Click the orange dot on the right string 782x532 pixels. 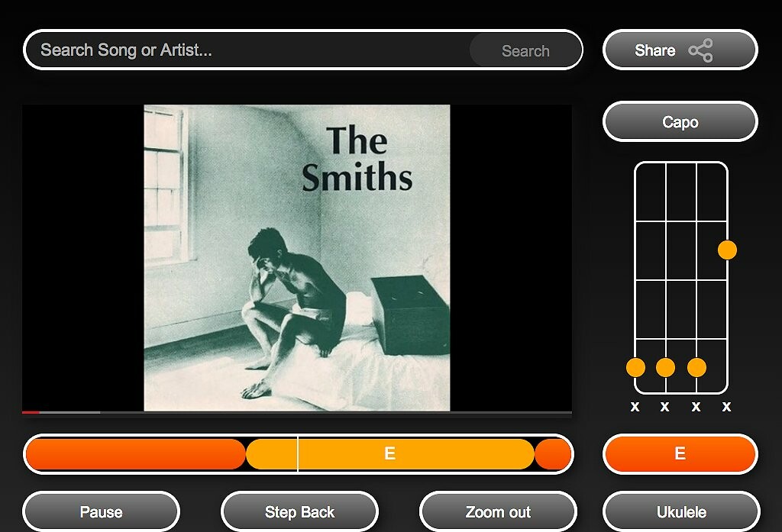(x=727, y=250)
